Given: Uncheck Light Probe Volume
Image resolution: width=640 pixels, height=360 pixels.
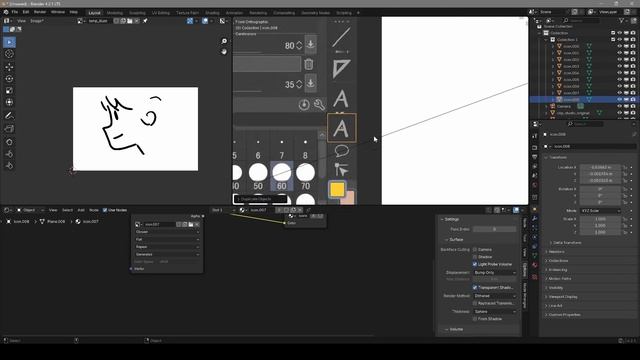Looking at the screenshot, I should (475, 264).
